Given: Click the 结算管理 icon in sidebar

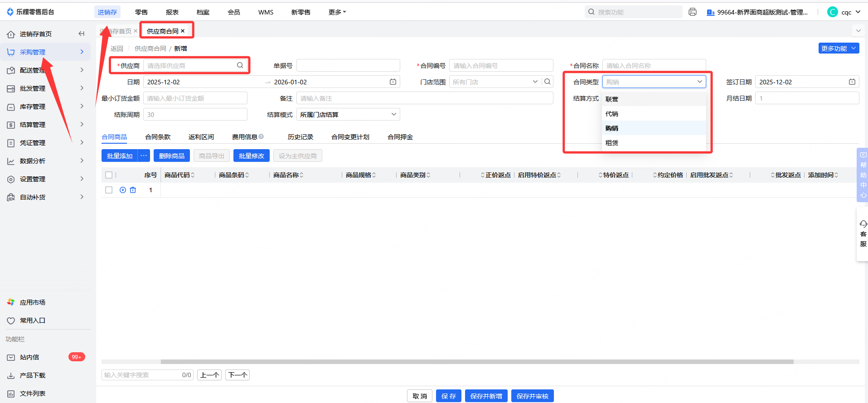Looking at the screenshot, I should click(x=11, y=125).
